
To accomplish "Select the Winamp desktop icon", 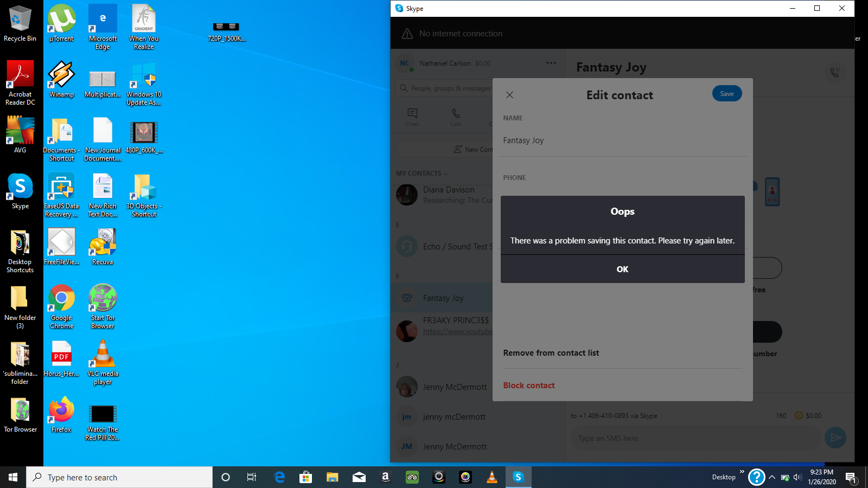I will point(61,80).
